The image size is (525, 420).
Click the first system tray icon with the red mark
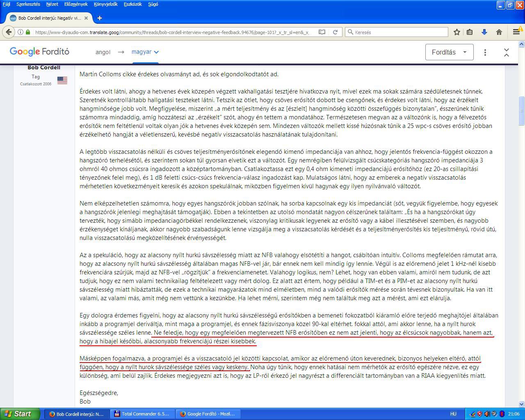472,414
